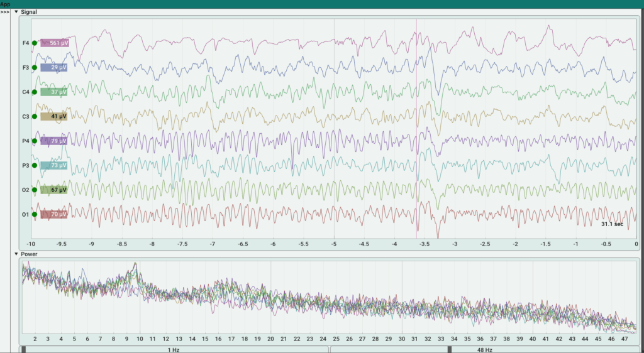Collapse the Signal panel
Image resolution: width=644 pixels, height=353 pixels.
[x=16, y=11]
